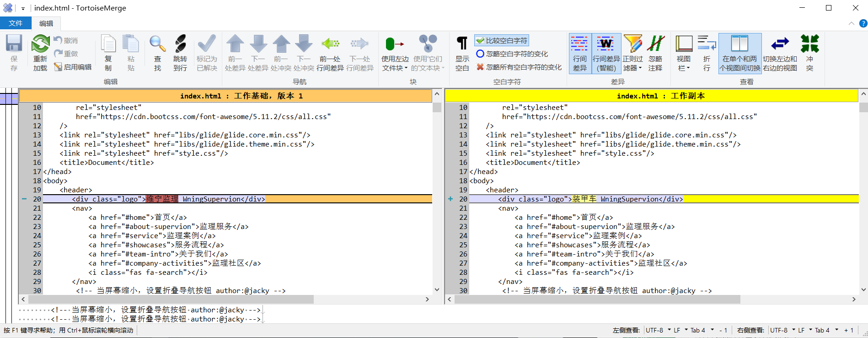The image size is (868, 338).
Task: Collapse the ribbon with the chevron
Action: tap(851, 23)
